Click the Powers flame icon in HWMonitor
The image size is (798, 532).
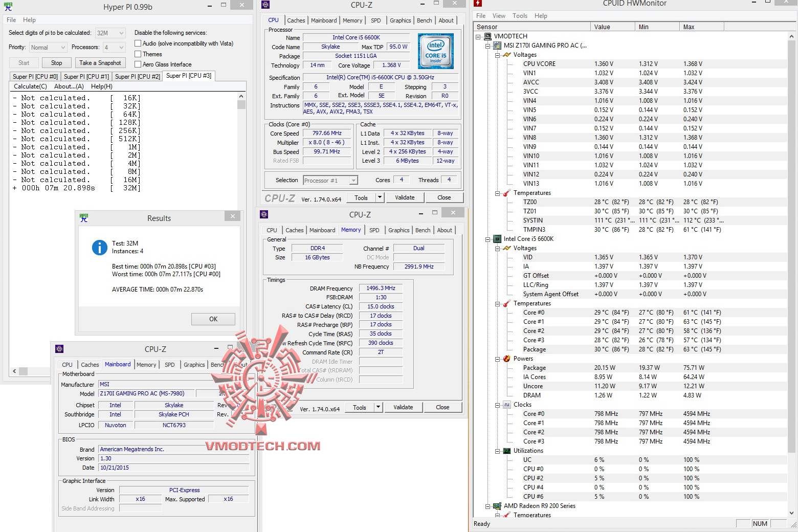tap(507, 359)
